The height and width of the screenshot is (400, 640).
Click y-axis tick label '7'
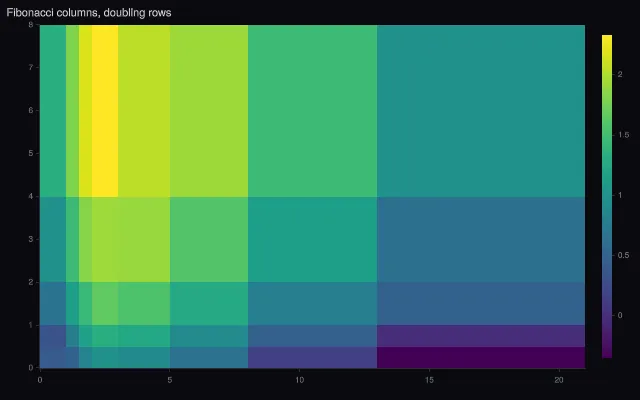[x=31, y=67]
